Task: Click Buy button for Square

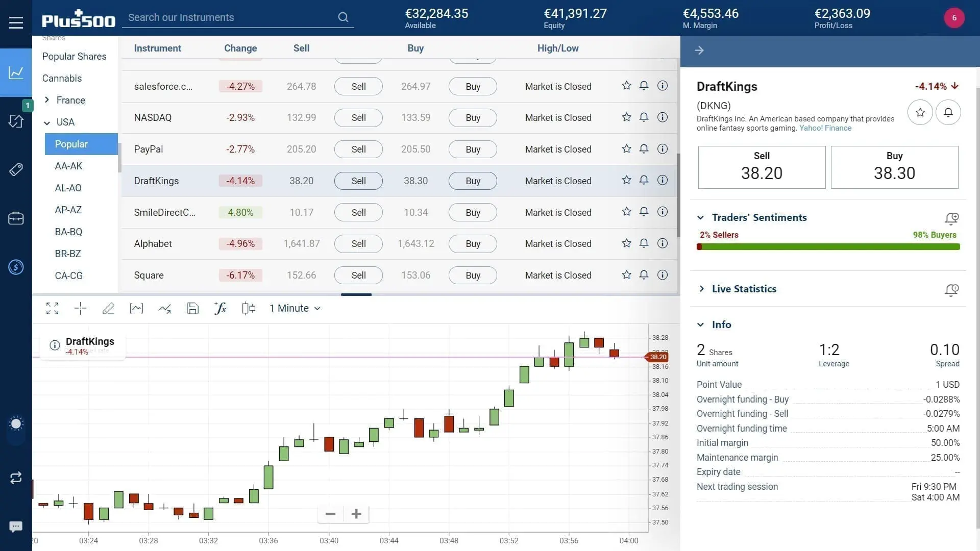Action: [473, 275]
